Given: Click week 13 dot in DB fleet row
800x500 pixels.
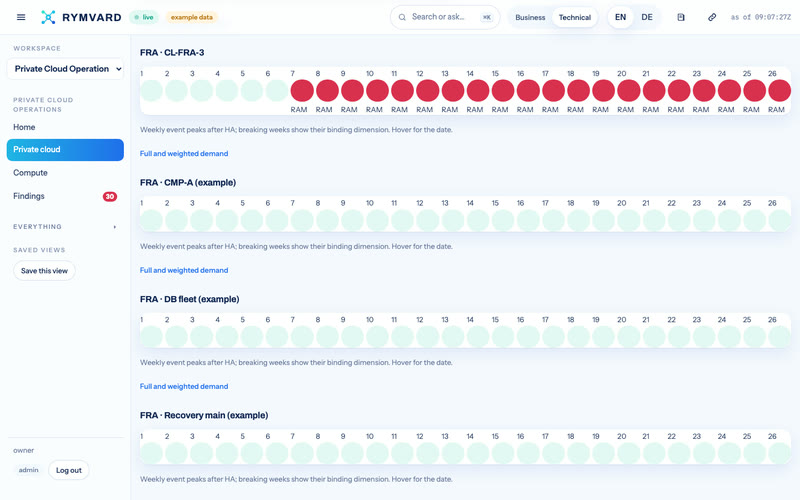Looking at the screenshot, I should click(x=453, y=337).
